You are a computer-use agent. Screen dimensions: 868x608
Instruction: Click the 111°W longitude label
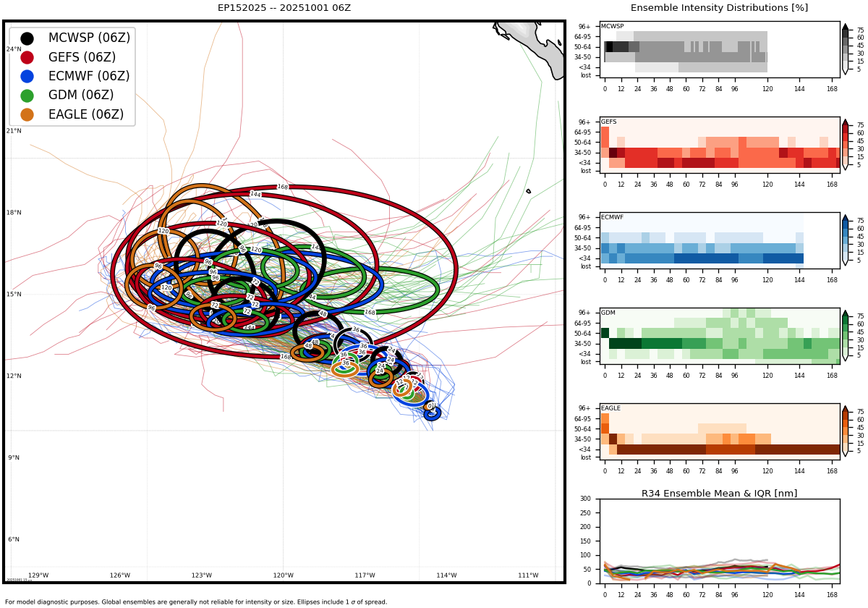529,575
